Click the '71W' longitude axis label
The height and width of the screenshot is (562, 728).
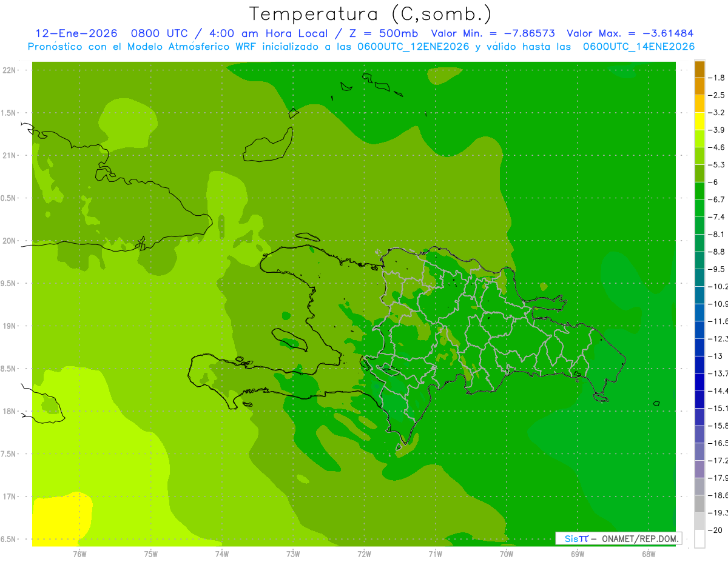click(435, 554)
